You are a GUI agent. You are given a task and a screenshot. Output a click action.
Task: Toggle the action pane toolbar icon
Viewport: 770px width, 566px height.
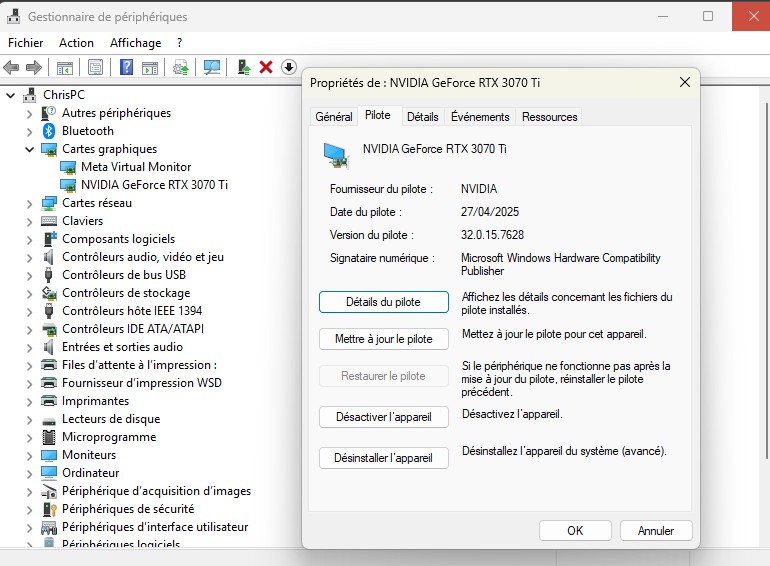pos(150,67)
